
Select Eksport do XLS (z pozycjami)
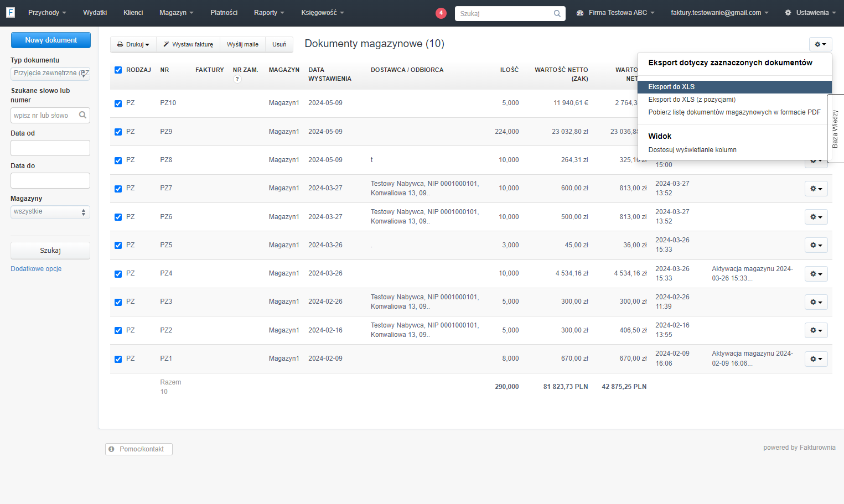click(734, 100)
